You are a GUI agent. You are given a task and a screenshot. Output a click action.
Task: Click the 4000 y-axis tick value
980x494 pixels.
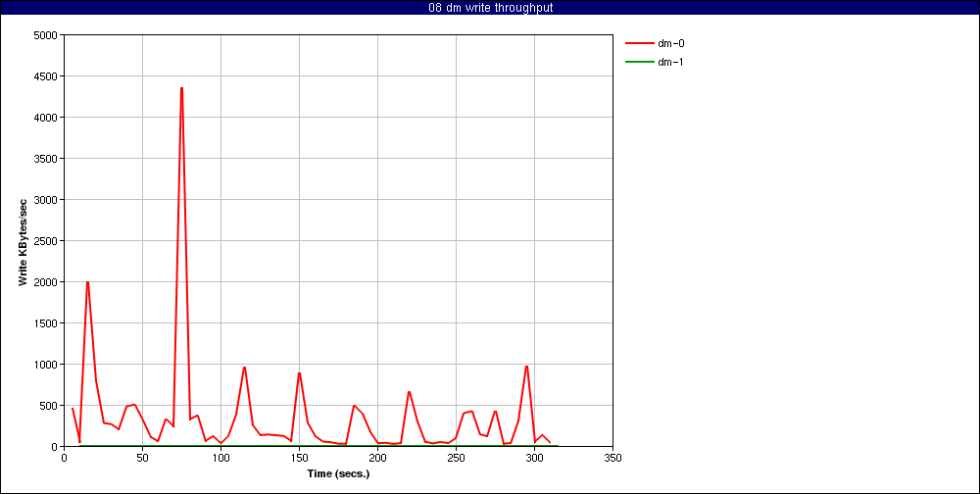[x=46, y=118]
